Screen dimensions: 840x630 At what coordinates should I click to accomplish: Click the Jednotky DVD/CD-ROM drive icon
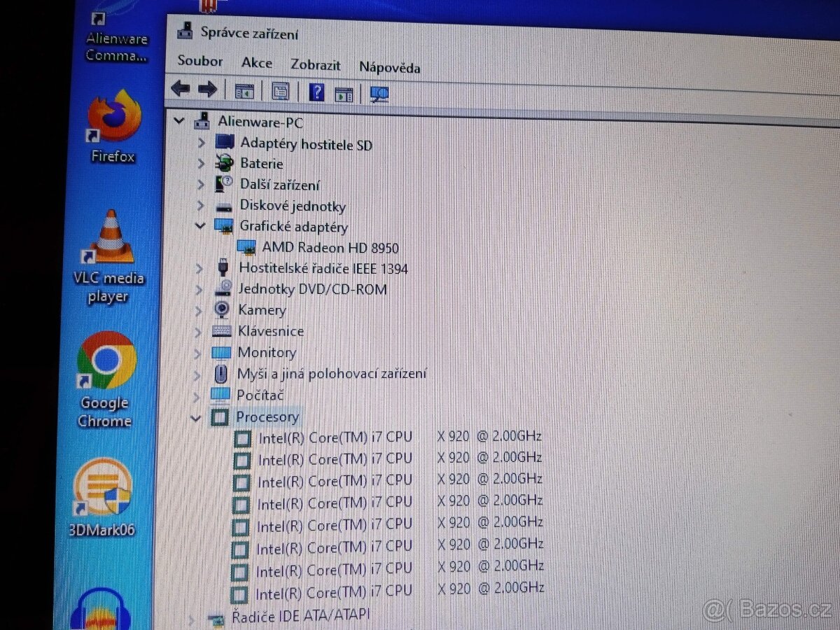223,288
